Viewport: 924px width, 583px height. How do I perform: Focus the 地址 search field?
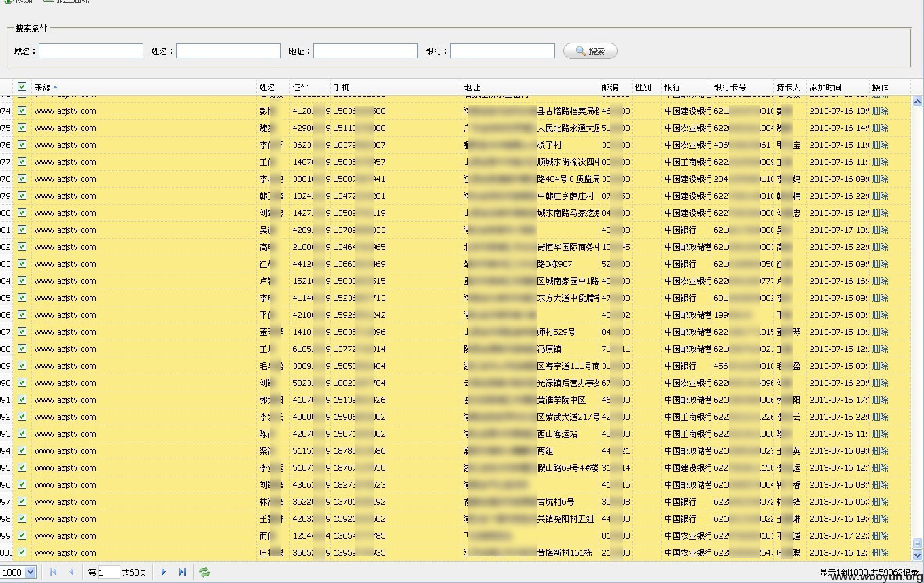coord(366,51)
